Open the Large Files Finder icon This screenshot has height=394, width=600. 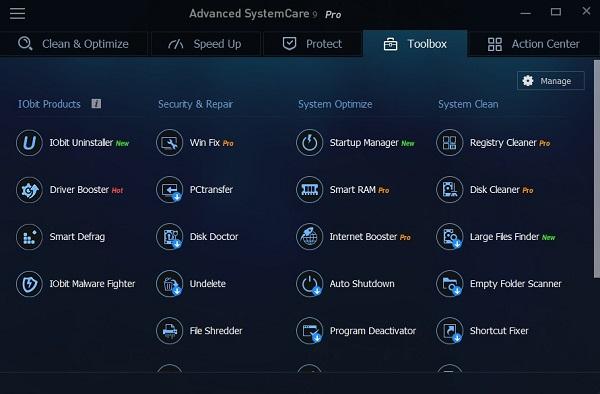tap(450, 237)
